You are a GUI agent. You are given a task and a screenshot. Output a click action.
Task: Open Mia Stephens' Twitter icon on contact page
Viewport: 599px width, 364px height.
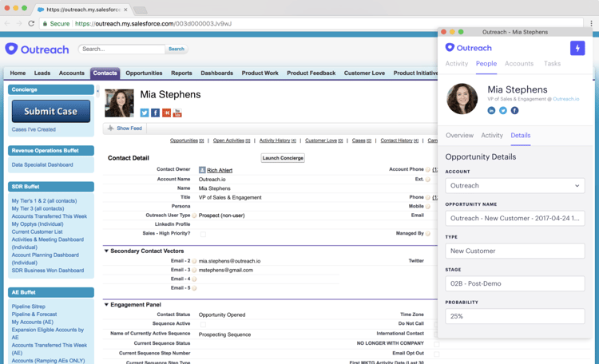coord(144,113)
